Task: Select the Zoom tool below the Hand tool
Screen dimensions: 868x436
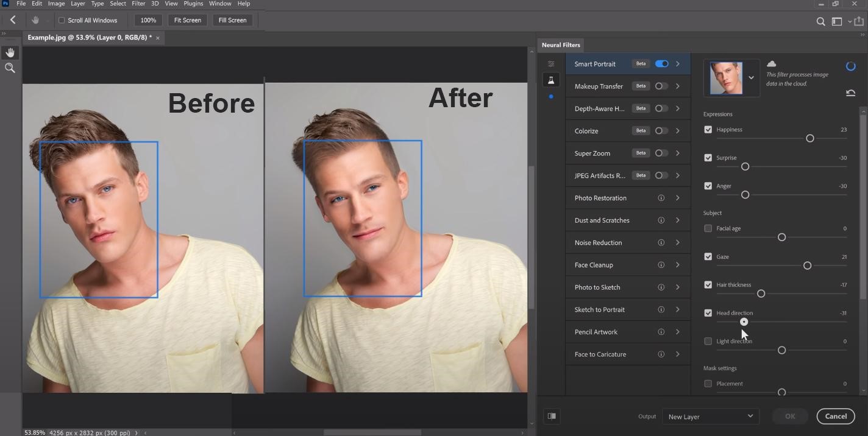Action: [10, 68]
